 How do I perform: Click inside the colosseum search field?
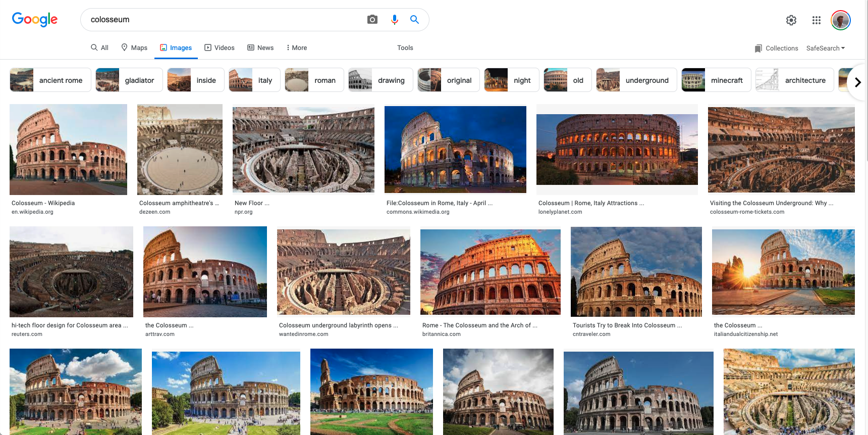[x=222, y=20]
